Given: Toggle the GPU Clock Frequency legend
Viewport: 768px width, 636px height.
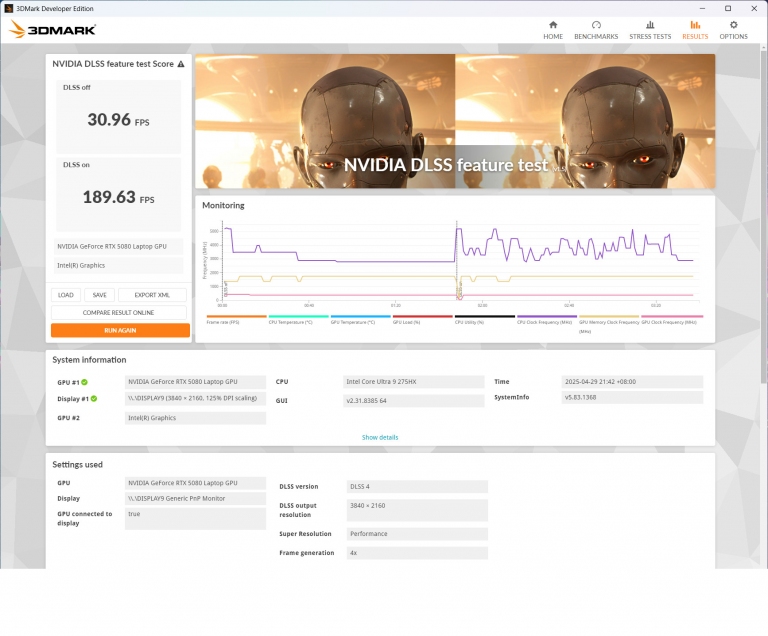Looking at the screenshot, I should tap(672, 319).
